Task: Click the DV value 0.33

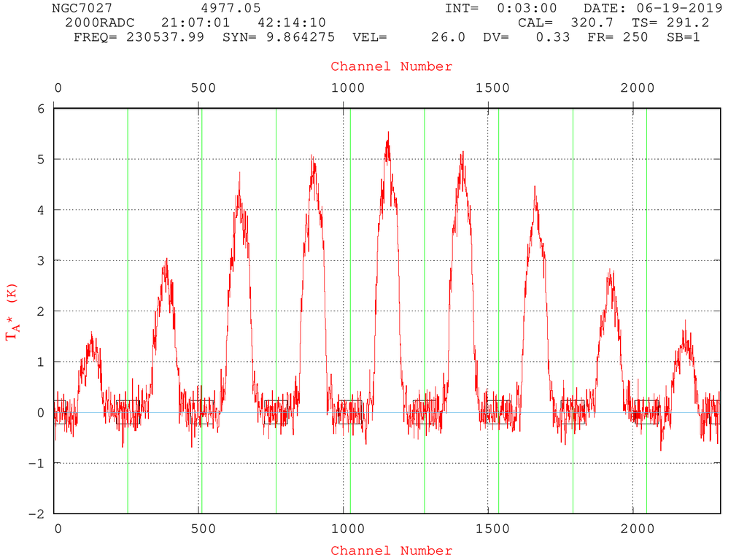Action: [553, 37]
